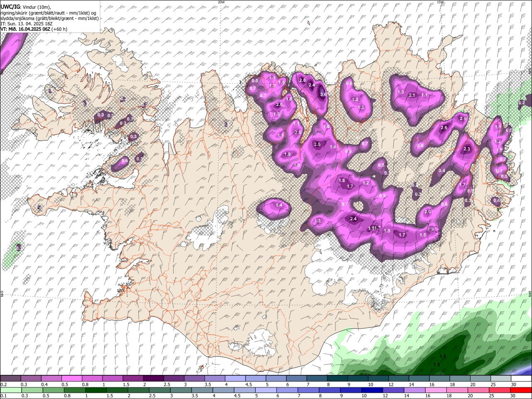
Task: Click the '0.1' label in the lower legend row
Action: click(x=3, y=396)
